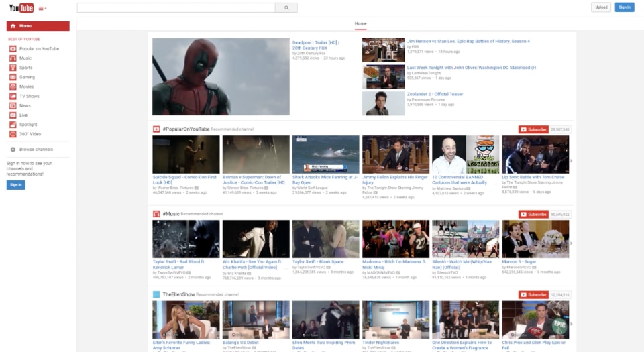Image resolution: width=644 pixels, height=352 pixels.
Task: Subscribe to TheEllenShow channel
Action: 533,294
